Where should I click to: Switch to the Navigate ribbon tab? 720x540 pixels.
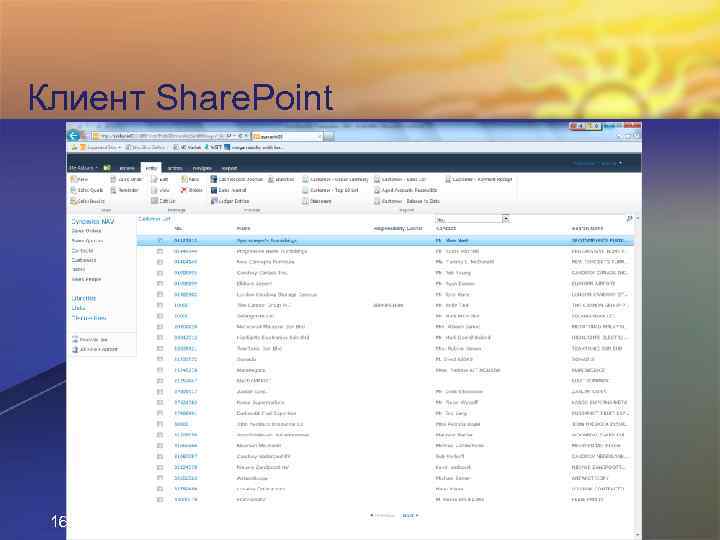pyautogui.click(x=202, y=168)
